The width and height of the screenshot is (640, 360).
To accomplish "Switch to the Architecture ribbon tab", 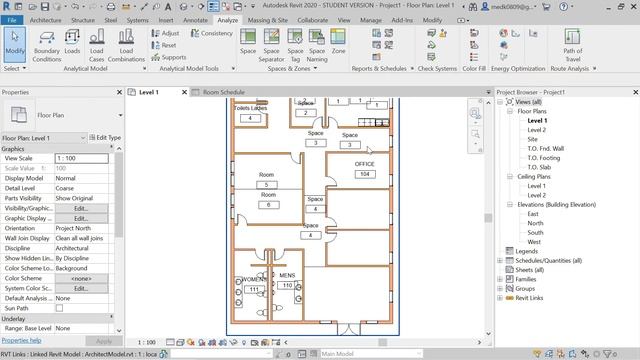I will (45, 20).
